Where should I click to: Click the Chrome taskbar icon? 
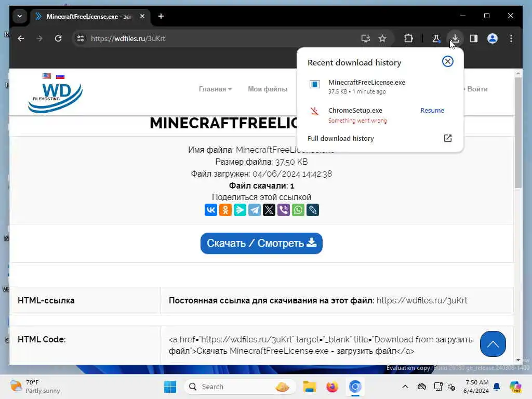(355, 387)
